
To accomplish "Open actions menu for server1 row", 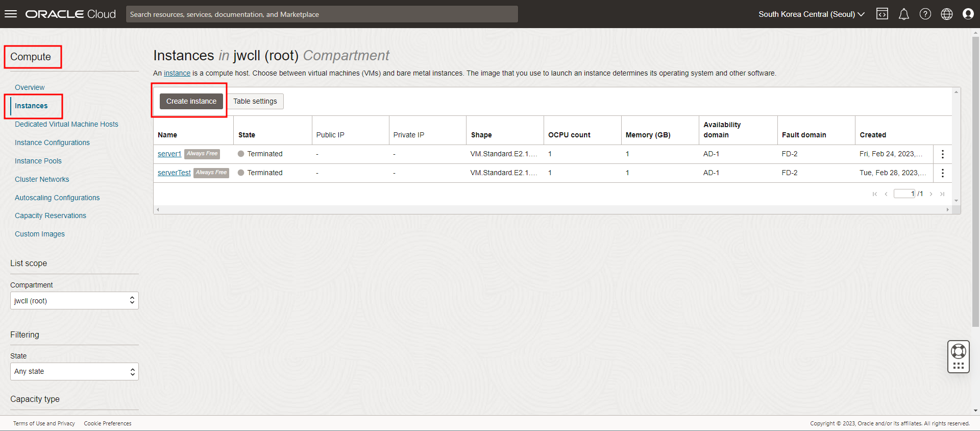I will pos(942,154).
